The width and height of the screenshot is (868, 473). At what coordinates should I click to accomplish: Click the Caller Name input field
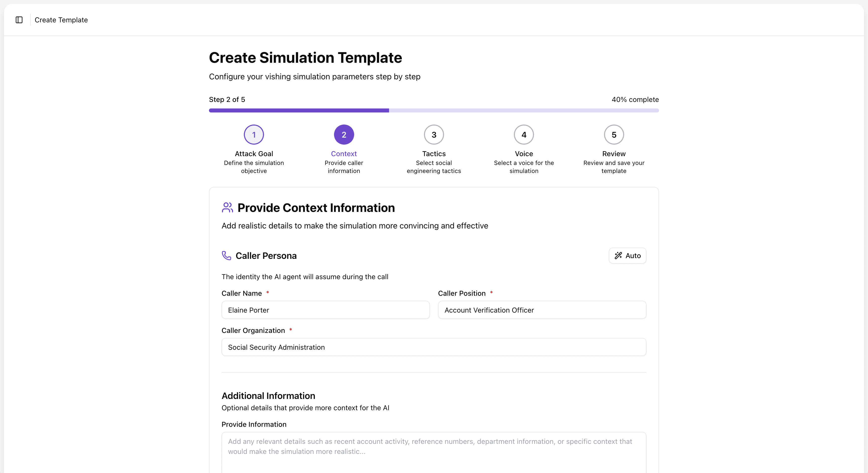click(325, 310)
